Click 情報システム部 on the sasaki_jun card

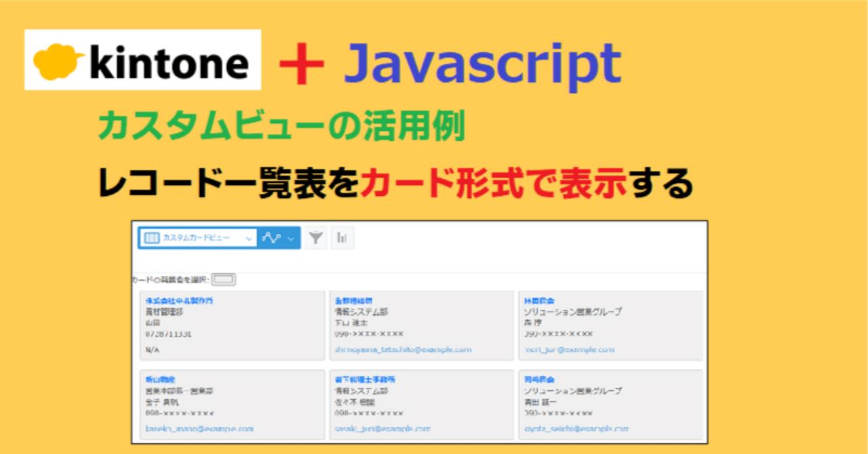click(x=361, y=391)
